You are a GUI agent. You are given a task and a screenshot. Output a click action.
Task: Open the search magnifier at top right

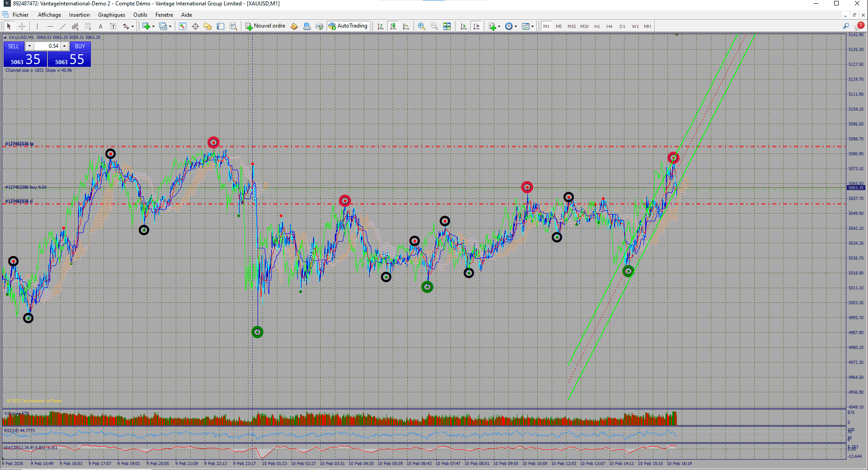point(846,26)
